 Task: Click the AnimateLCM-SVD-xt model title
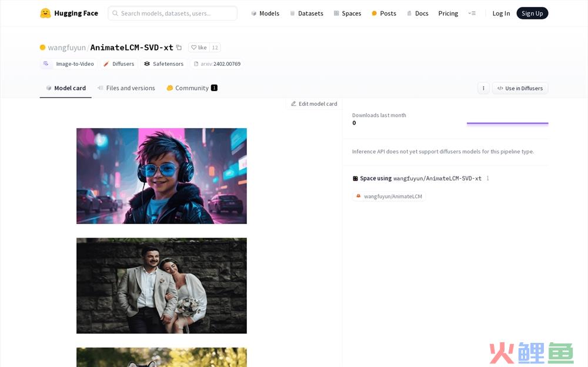[132, 47]
